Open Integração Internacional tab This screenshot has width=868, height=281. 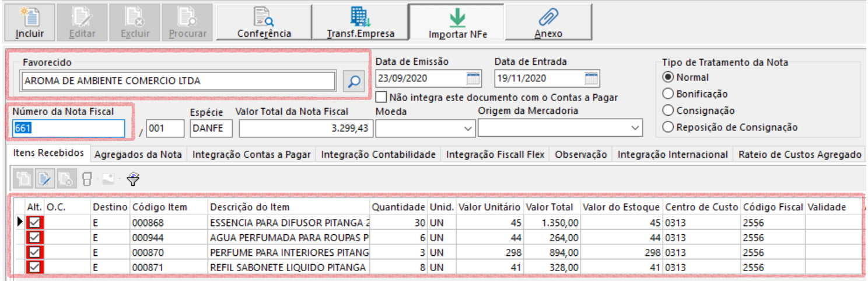(x=673, y=155)
